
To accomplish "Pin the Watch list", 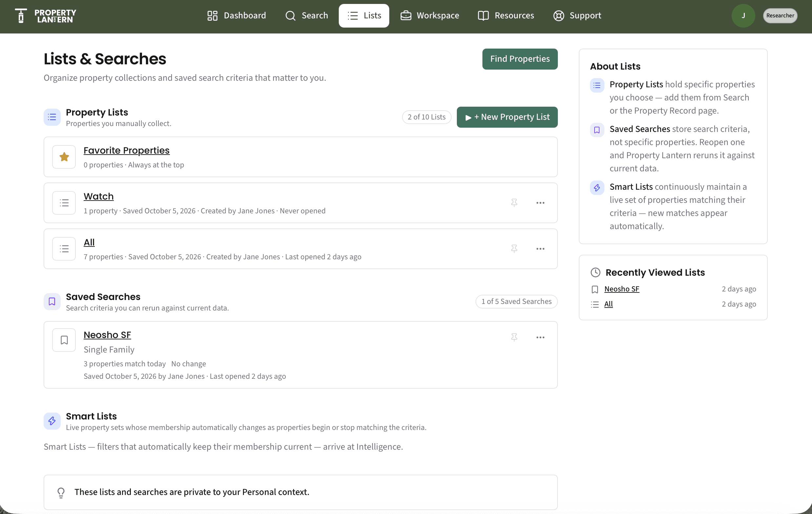I will click(514, 203).
